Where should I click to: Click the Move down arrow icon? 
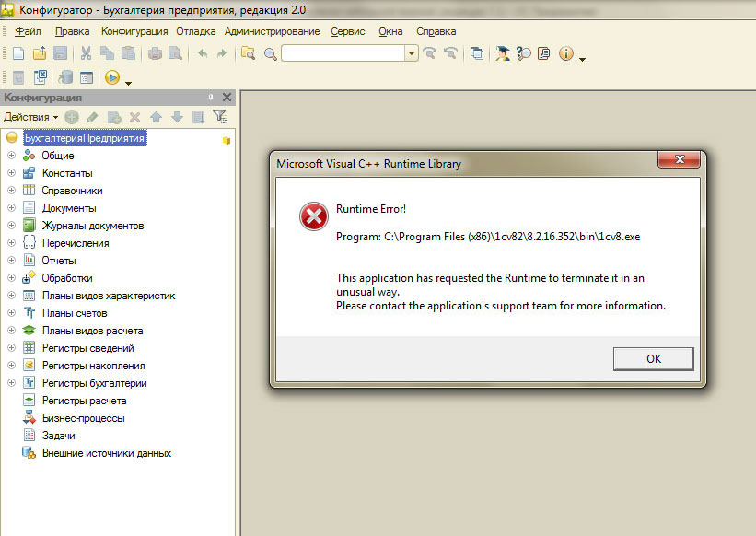177,117
